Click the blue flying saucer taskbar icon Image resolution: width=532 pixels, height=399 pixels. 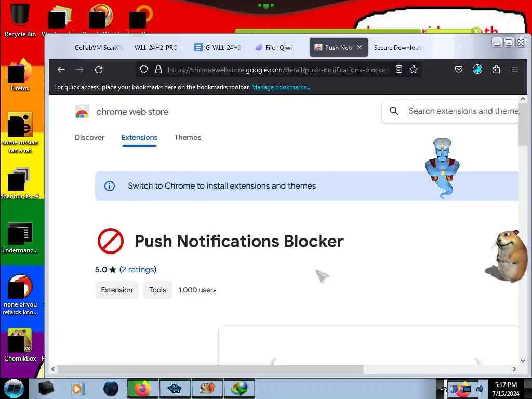(175, 389)
